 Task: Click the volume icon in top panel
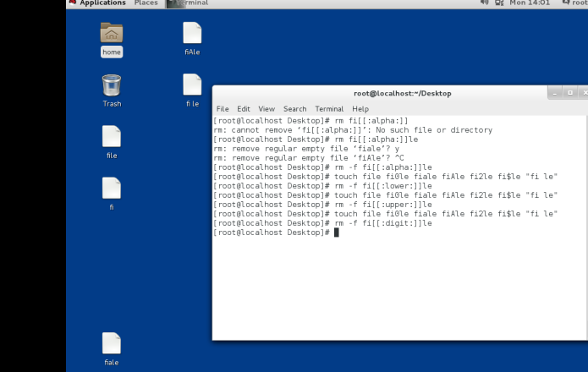[484, 3]
